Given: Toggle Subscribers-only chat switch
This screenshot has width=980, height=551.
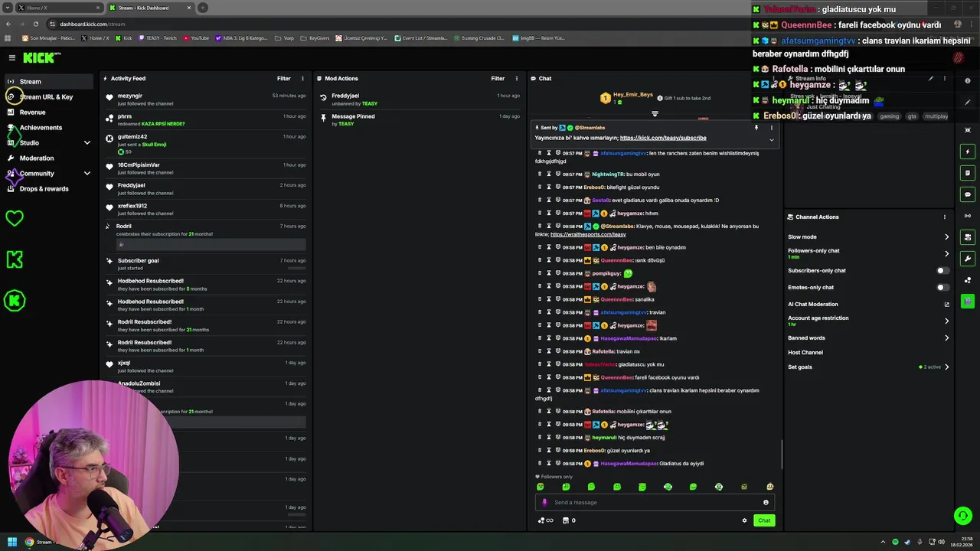Looking at the screenshot, I should 943,270.
